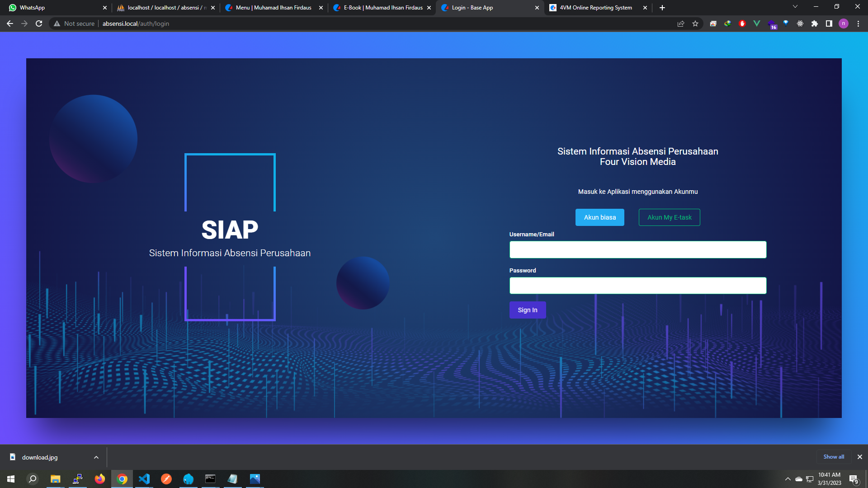The height and width of the screenshot is (488, 868).
Task: Open the tab search dropdown arrow
Action: [x=795, y=7]
